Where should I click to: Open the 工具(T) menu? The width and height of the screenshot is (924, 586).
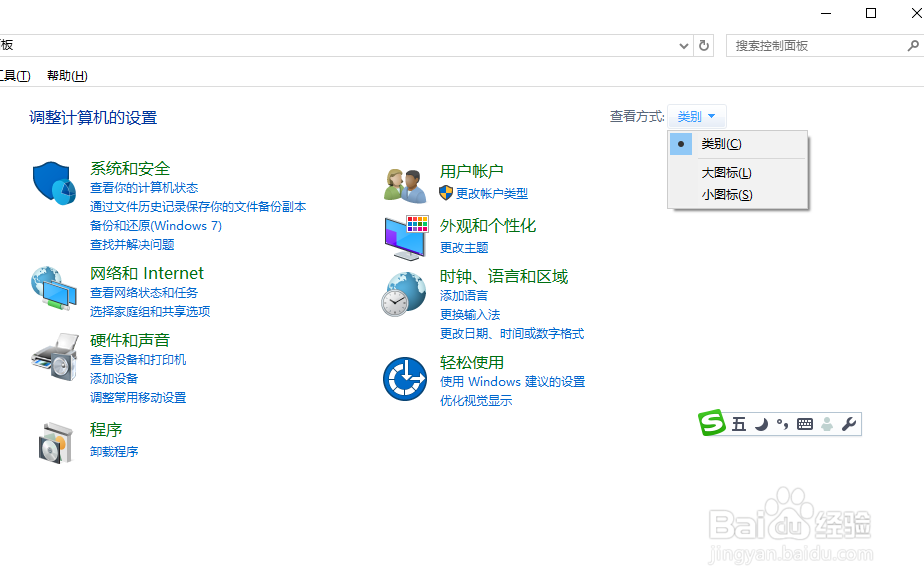point(12,75)
